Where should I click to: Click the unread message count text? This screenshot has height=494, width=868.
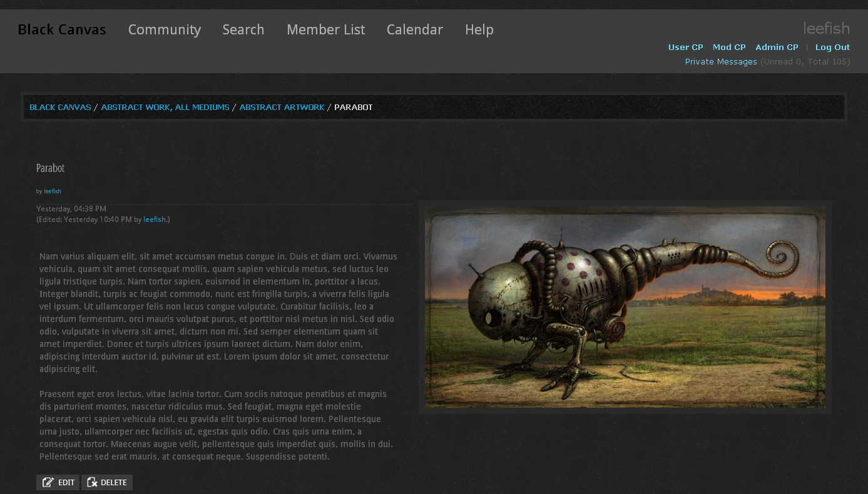(x=805, y=61)
